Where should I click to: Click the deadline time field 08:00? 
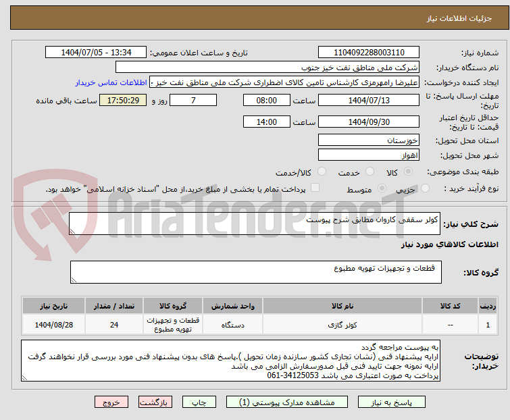tap(267, 100)
